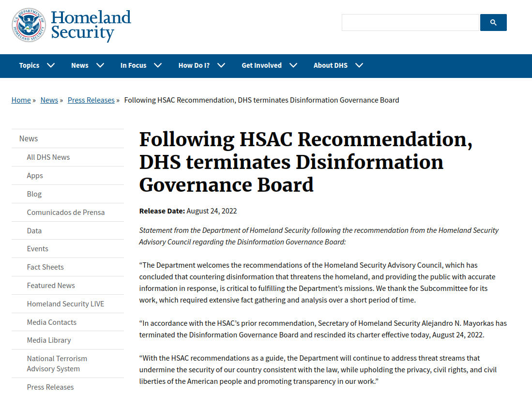Click the Release Date August 24, 2022 line

click(x=188, y=211)
